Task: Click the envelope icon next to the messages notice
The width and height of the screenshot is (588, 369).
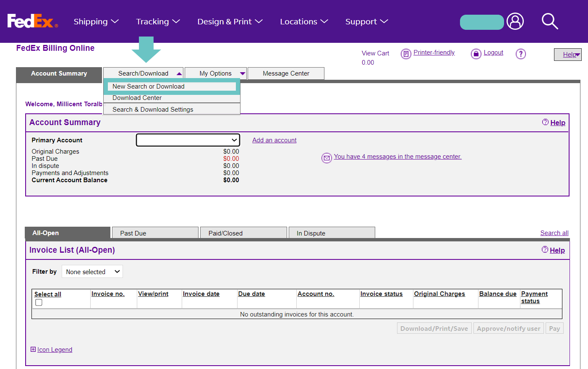Action: 327,158
